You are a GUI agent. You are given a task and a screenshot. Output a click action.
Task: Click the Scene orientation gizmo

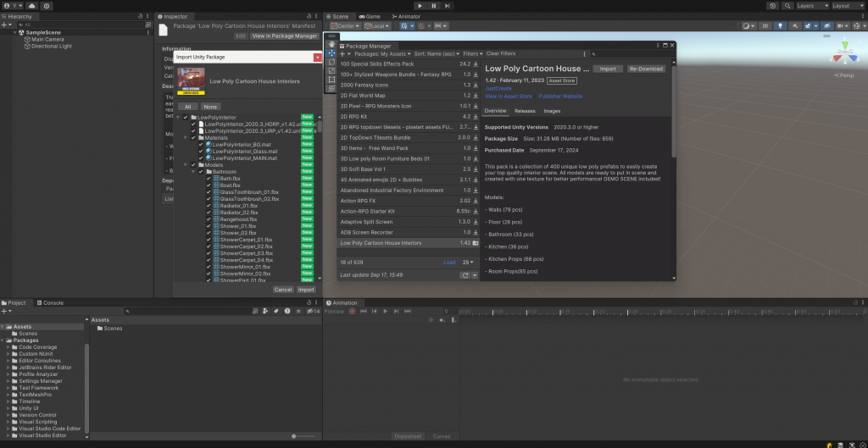tap(845, 55)
